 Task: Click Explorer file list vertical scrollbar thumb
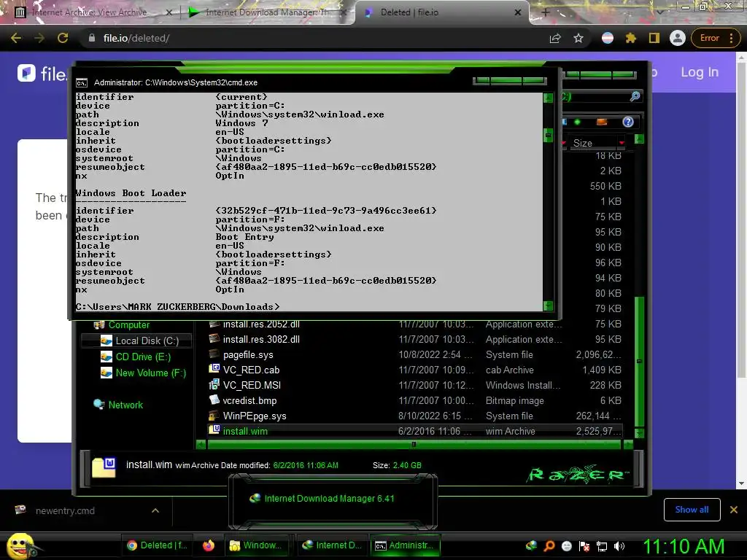(x=639, y=361)
